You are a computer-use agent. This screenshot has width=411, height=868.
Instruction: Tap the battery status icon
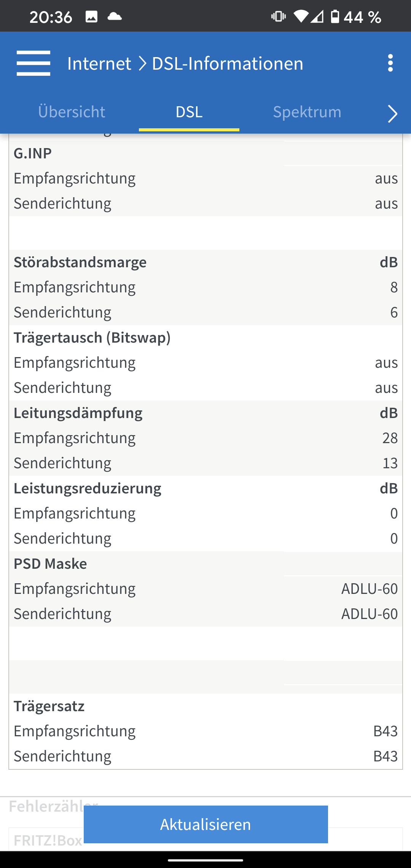click(x=335, y=17)
